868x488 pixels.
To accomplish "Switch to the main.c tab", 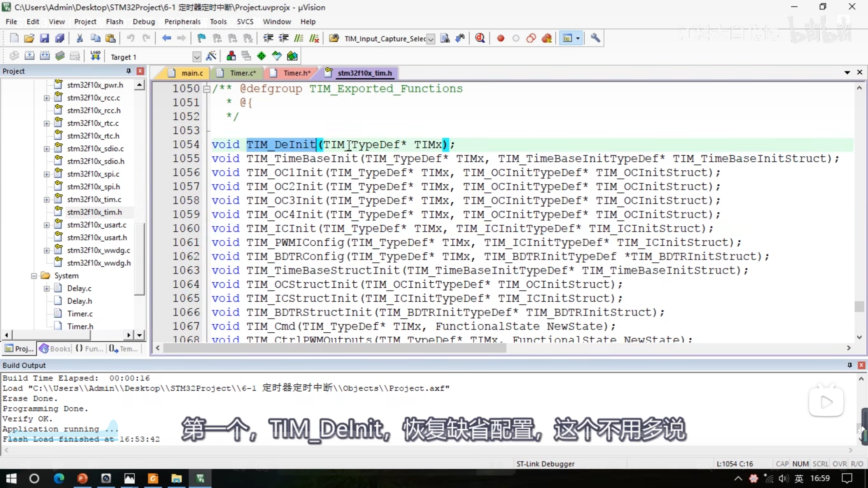I will 192,73.
